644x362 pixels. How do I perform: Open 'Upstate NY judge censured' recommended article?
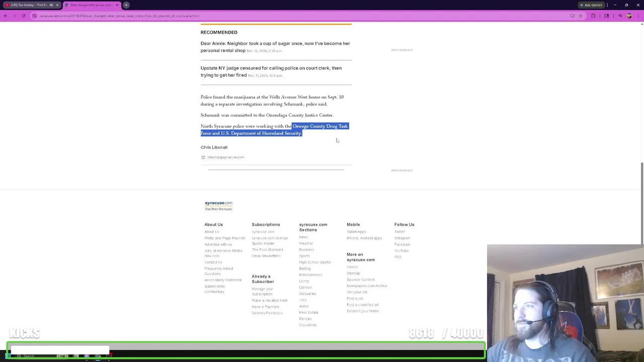[x=271, y=71]
